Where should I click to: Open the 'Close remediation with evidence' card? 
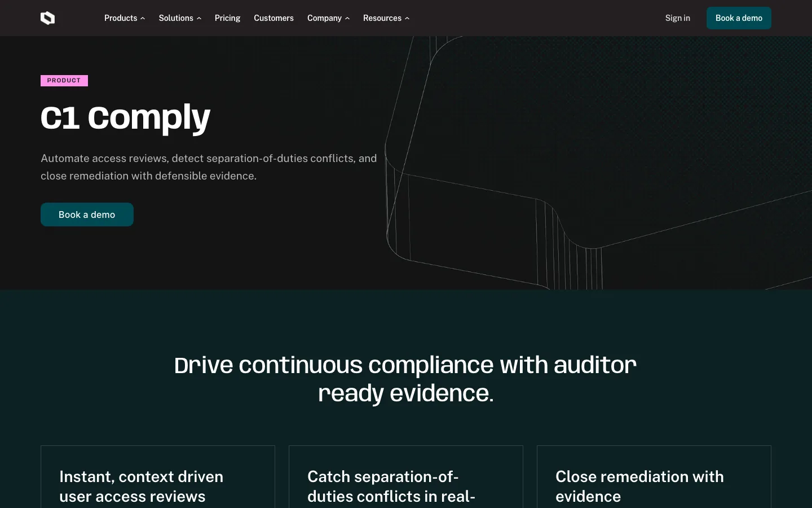tap(654, 477)
